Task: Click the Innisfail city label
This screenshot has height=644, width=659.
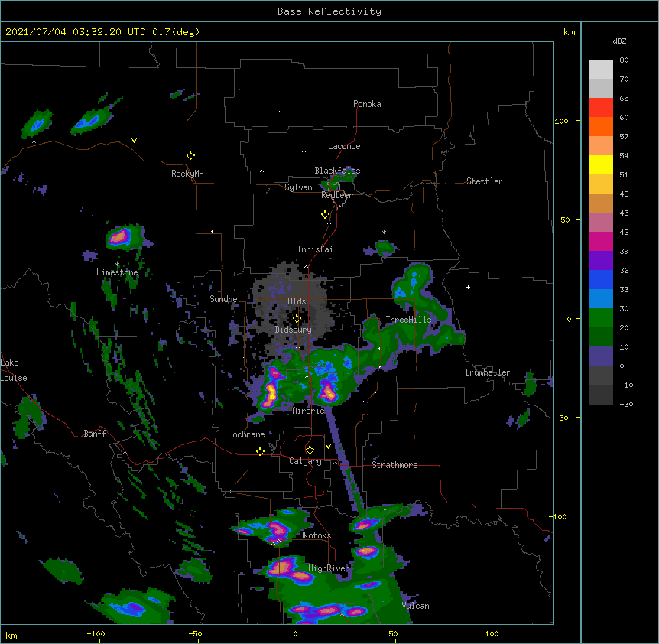Action: [317, 249]
